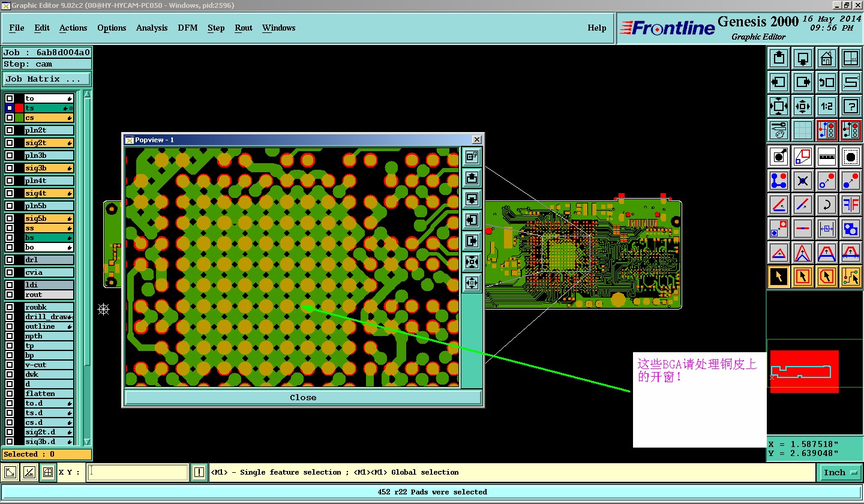Pan up using main toolbar arrow icon
The width and height of the screenshot is (864, 504).
click(779, 58)
